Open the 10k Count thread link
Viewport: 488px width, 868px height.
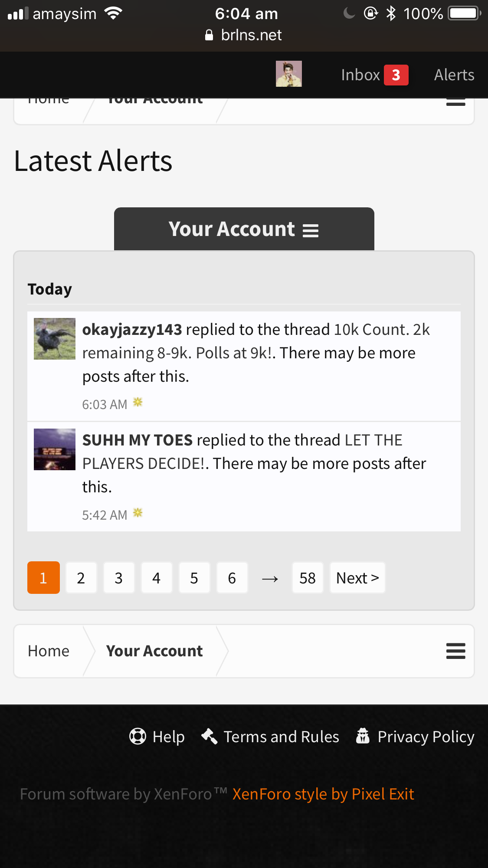click(x=256, y=341)
